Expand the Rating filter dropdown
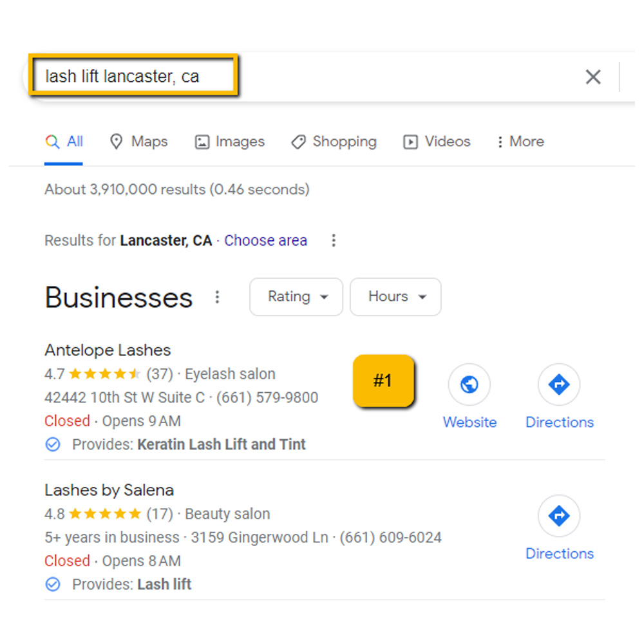Image resolution: width=644 pixels, height=644 pixels. click(296, 297)
